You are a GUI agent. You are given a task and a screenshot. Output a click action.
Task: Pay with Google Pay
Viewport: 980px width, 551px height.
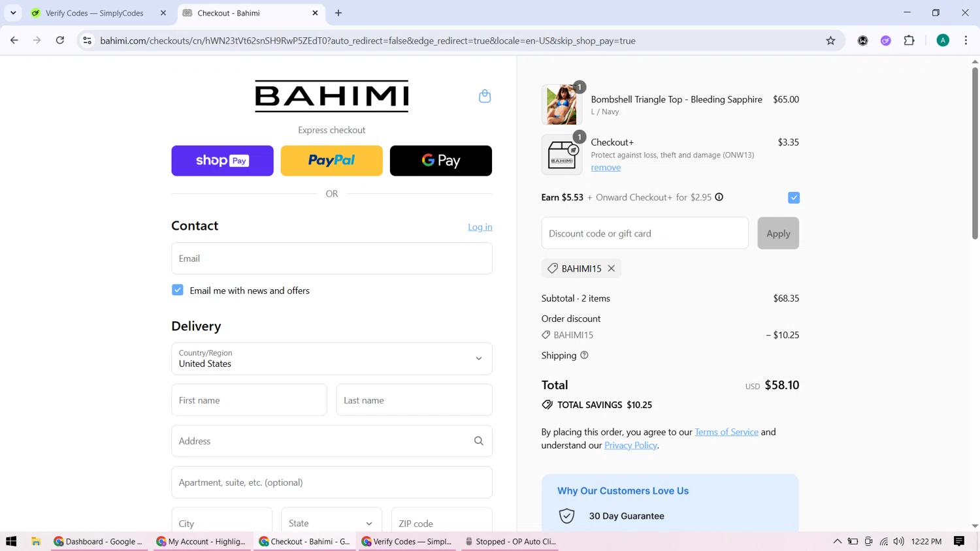tap(441, 161)
